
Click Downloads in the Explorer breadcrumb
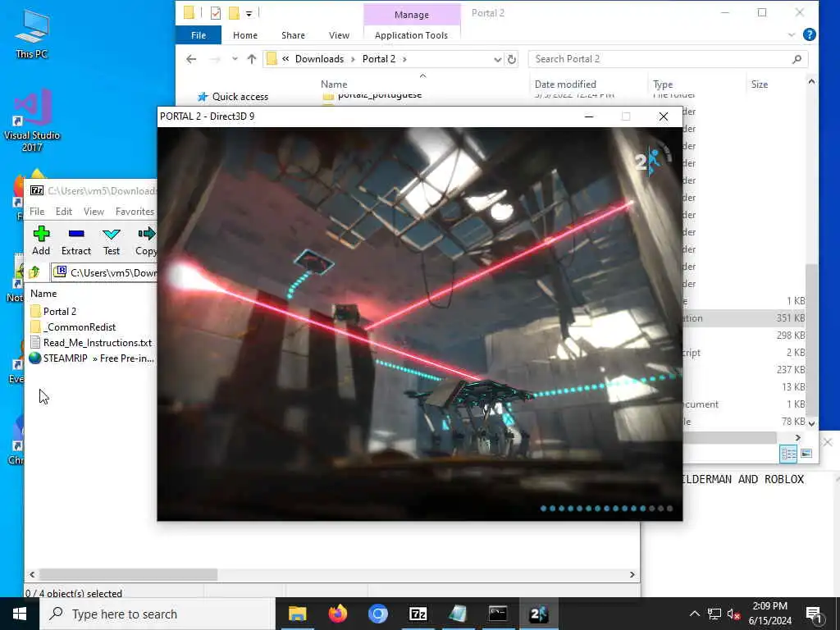point(319,59)
